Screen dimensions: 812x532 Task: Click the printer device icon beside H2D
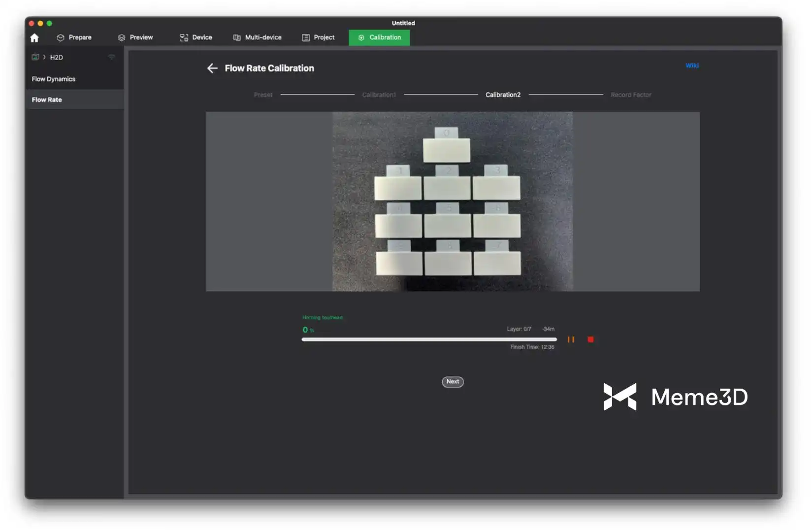tap(35, 57)
